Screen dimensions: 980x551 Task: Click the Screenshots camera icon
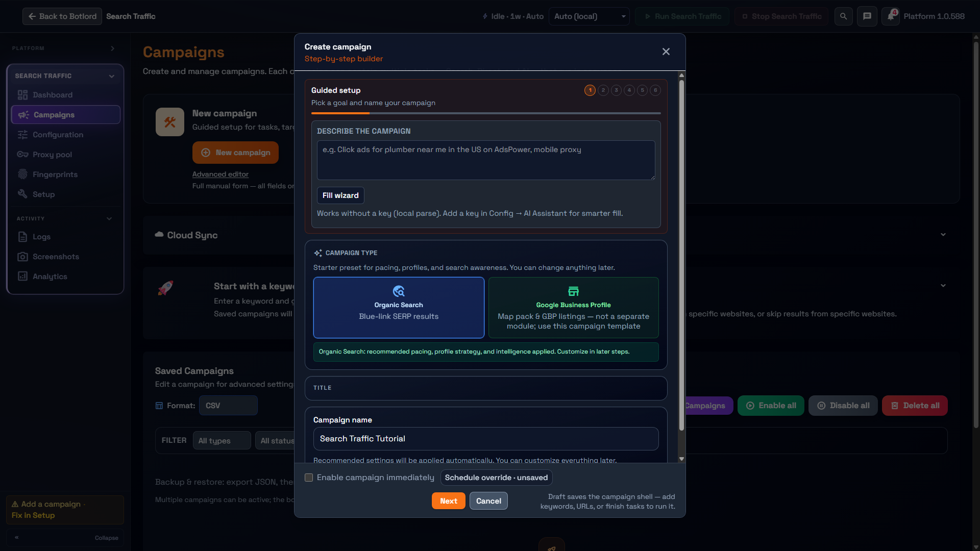pos(22,257)
